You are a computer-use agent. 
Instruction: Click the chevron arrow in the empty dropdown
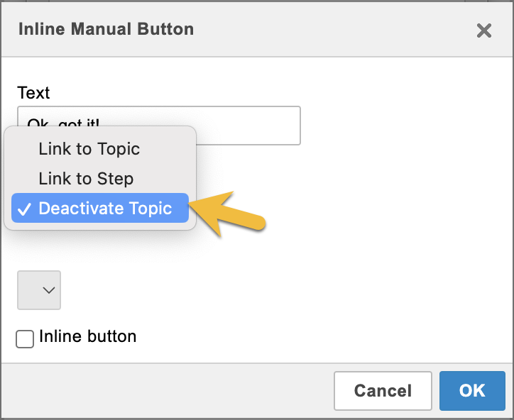point(49,289)
